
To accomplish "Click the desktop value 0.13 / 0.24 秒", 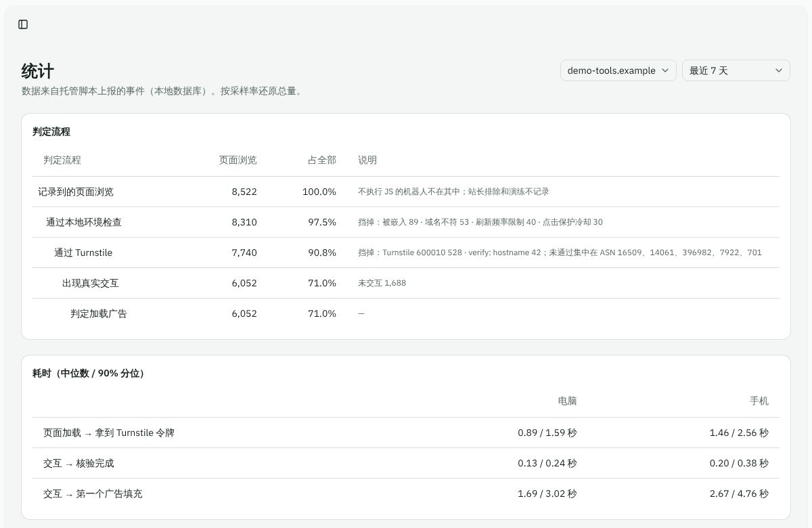I will [x=547, y=463].
